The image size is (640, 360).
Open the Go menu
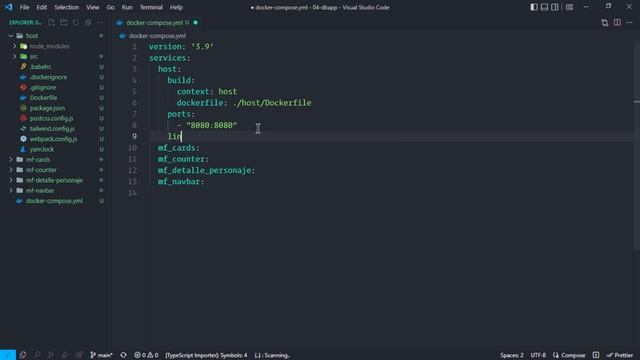(110, 7)
